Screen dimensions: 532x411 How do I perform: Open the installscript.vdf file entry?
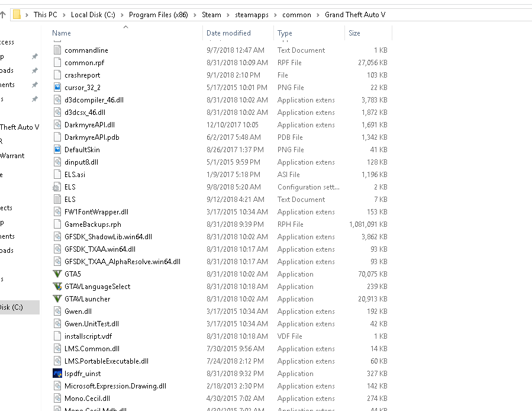88,336
